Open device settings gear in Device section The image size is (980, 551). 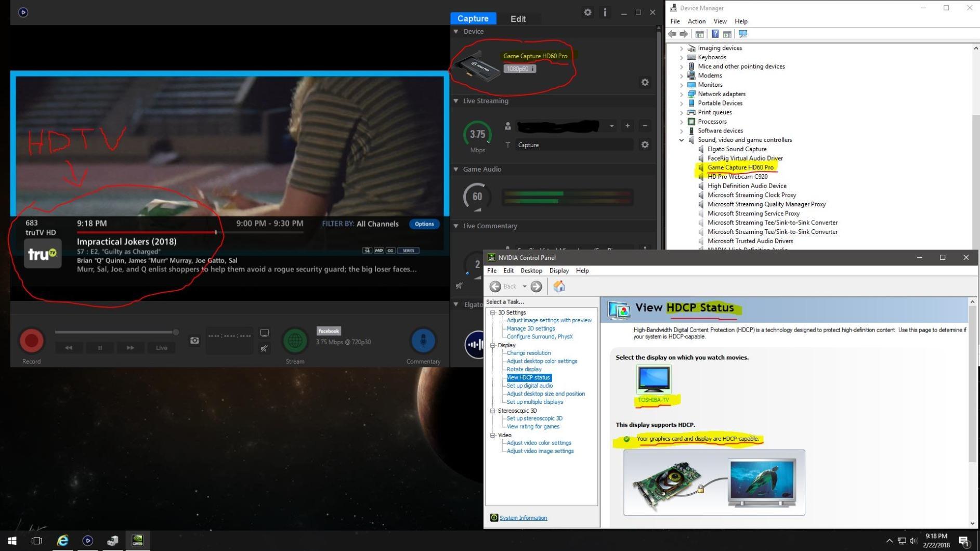click(x=645, y=82)
